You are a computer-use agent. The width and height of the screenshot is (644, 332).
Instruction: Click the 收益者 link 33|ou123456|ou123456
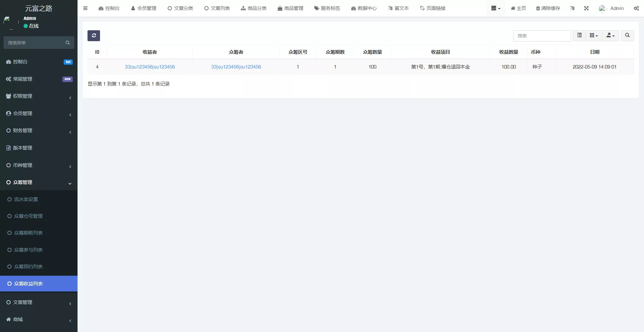[150, 67]
